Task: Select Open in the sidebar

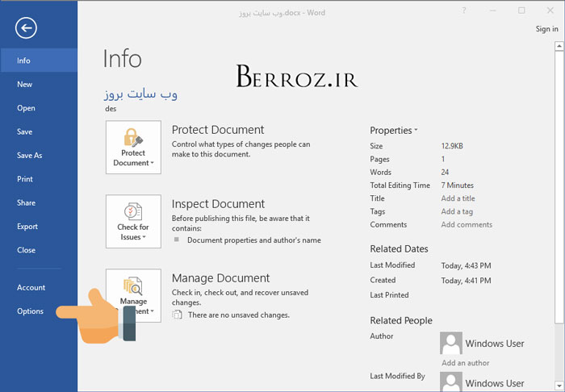Action: pyautogui.click(x=27, y=108)
